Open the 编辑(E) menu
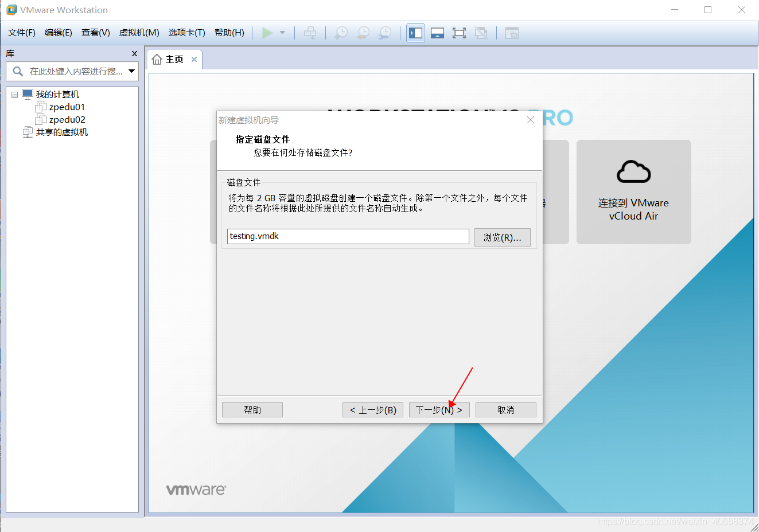Viewport: 759px width, 532px height. coord(59,33)
